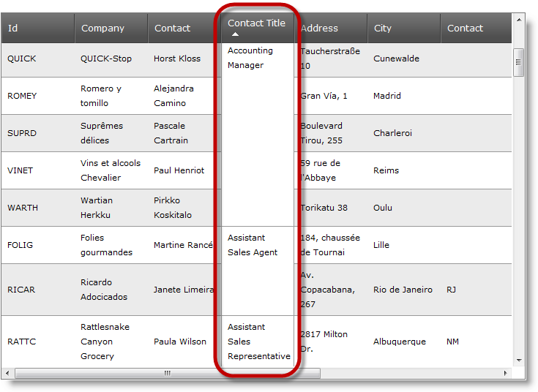Select the RATTC id cell
The width and height of the screenshot is (538, 392).
coord(38,342)
